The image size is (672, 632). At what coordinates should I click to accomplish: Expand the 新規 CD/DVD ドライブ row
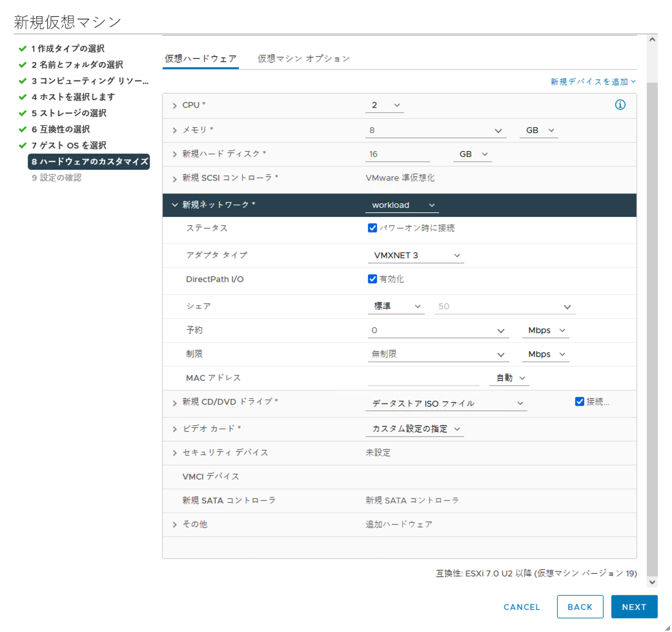(x=174, y=403)
